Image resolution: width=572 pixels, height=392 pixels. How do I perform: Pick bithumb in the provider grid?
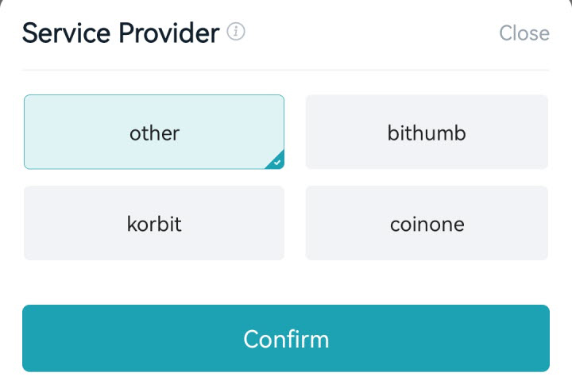(427, 132)
